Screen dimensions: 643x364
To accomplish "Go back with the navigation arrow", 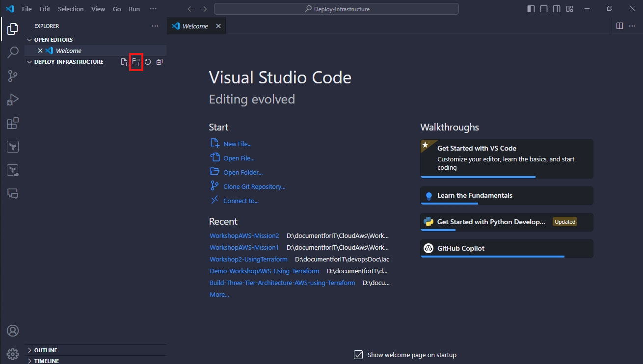I will pyautogui.click(x=191, y=9).
